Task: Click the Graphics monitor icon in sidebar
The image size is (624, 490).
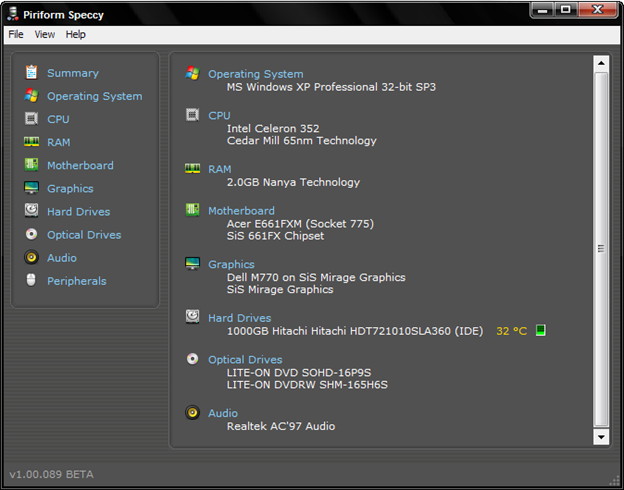Action: (31, 188)
